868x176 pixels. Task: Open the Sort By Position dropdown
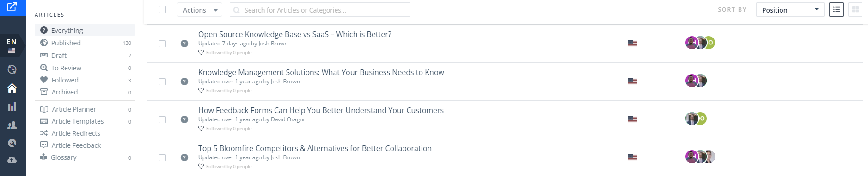click(x=790, y=10)
